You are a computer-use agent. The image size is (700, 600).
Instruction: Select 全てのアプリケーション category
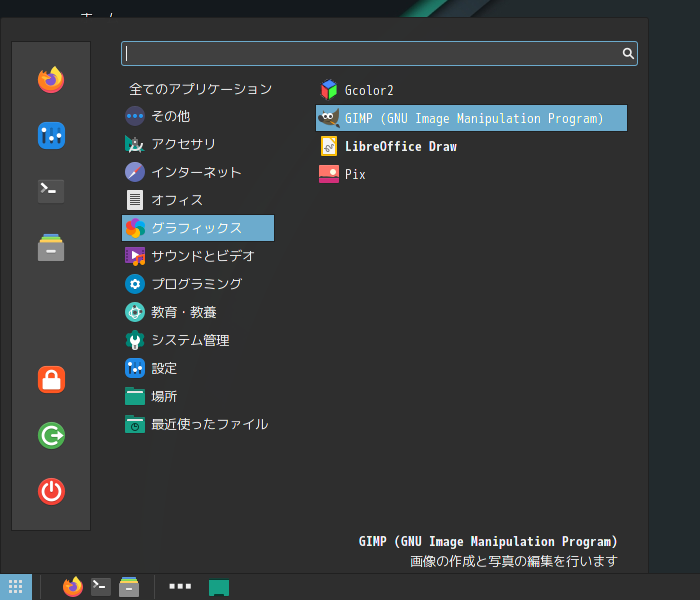(x=200, y=89)
